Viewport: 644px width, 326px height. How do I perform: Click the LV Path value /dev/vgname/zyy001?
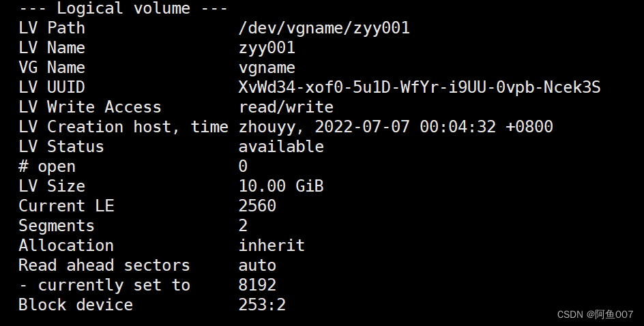coord(324,28)
